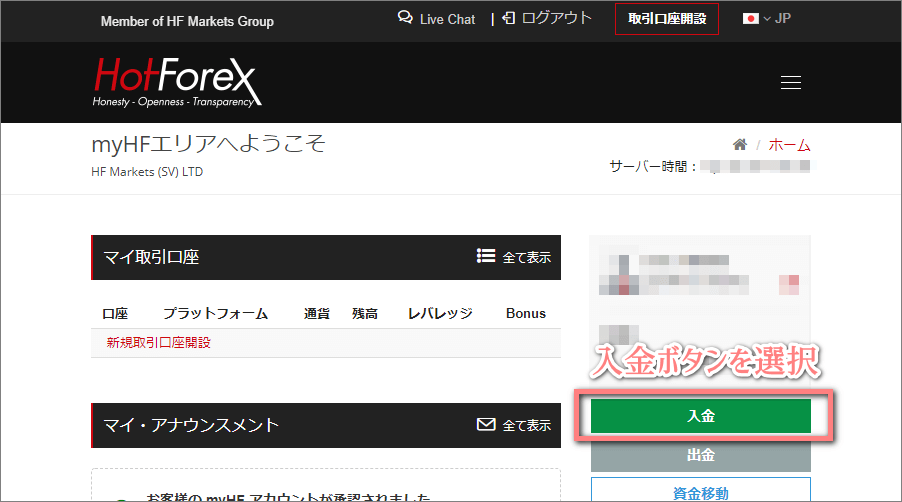The width and height of the screenshot is (902, 502).
Task: Click 通貨 column header
Action: point(317,313)
